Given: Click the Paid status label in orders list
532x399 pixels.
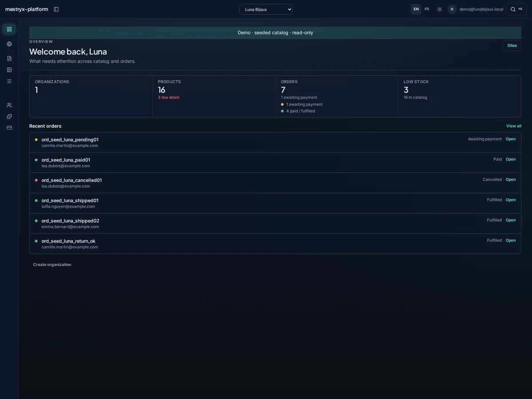Looking at the screenshot, I should pyautogui.click(x=497, y=160).
